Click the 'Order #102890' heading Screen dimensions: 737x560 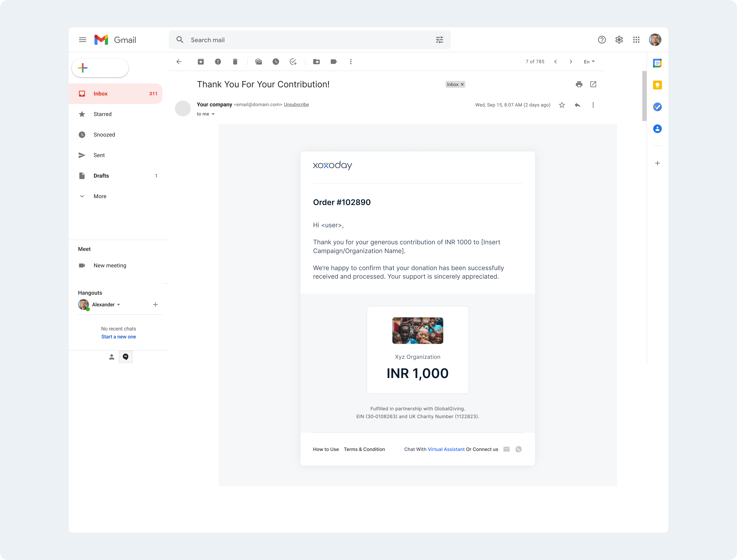pos(342,202)
